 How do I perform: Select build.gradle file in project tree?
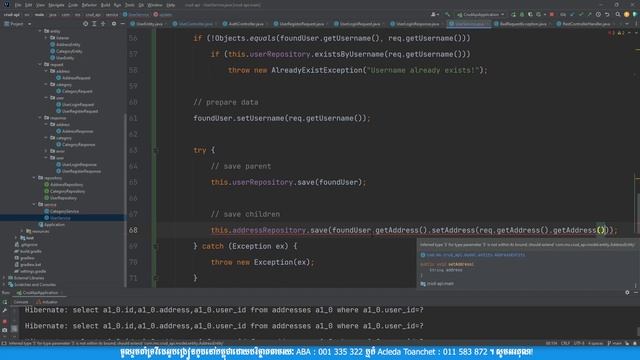(28, 251)
